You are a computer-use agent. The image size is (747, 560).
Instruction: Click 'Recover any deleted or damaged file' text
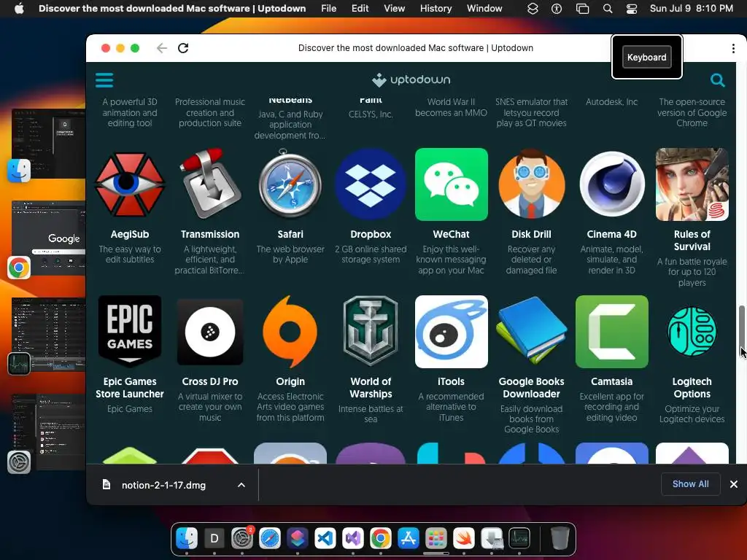click(x=531, y=260)
